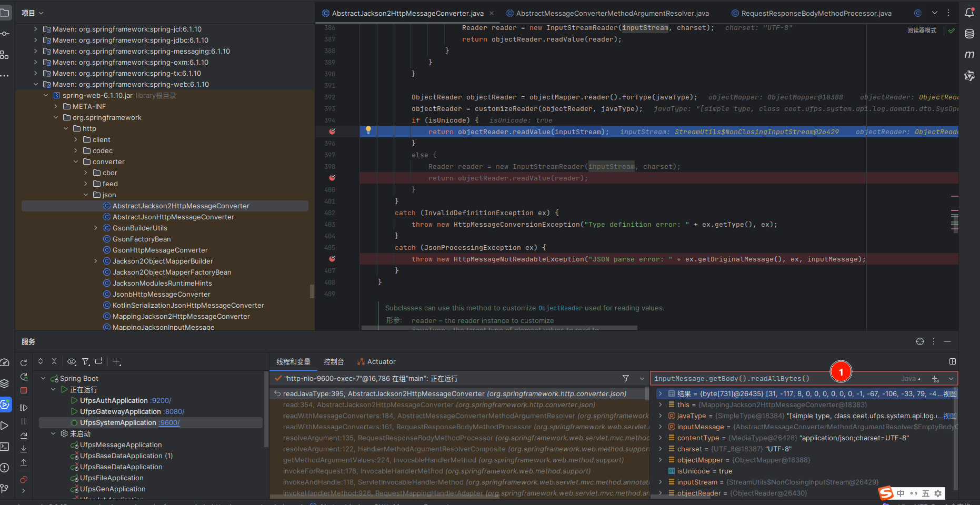This screenshot has height=505, width=980.
Task: Click the Step Over debug icon
Action: pyautogui.click(x=24, y=436)
